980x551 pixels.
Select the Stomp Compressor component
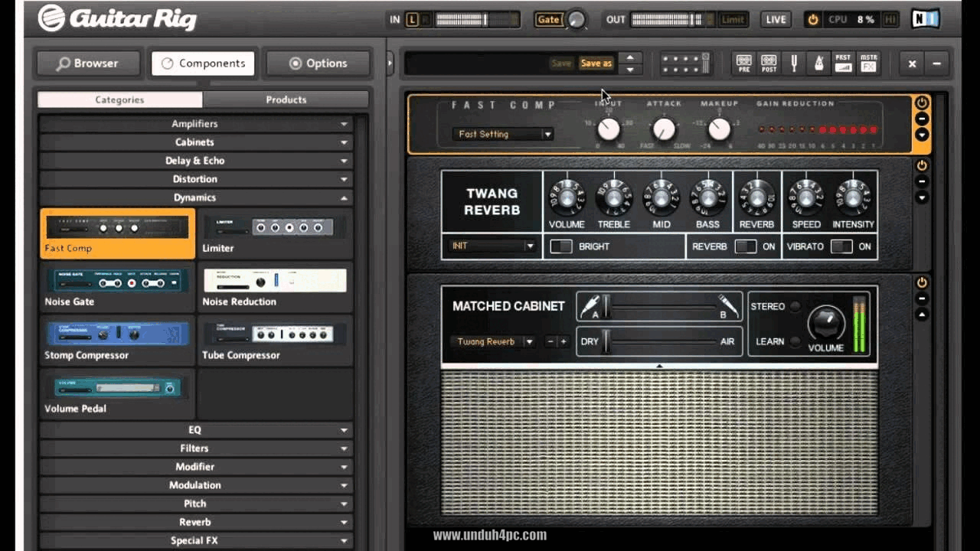coord(117,341)
